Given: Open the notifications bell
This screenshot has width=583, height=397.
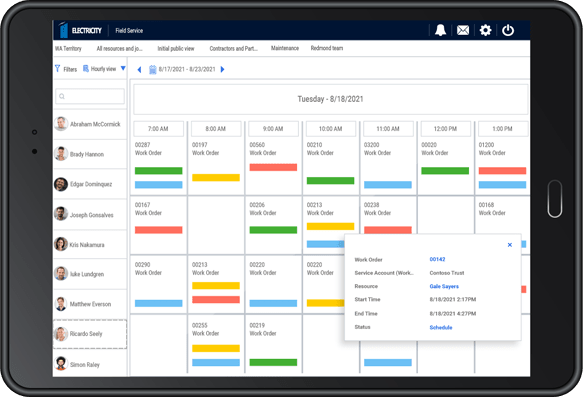Looking at the screenshot, I should coord(441,30).
